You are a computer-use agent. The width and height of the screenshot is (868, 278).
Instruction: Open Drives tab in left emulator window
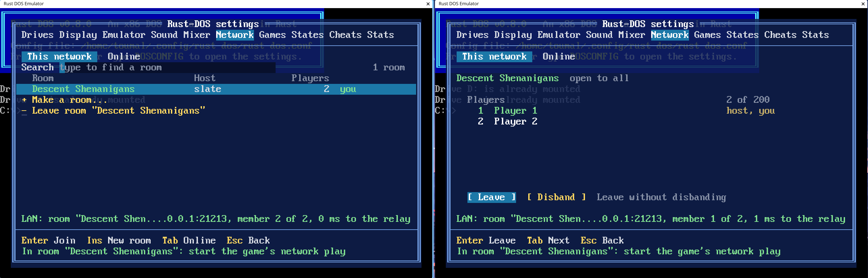pyautogui.click(x=37, y=35)
